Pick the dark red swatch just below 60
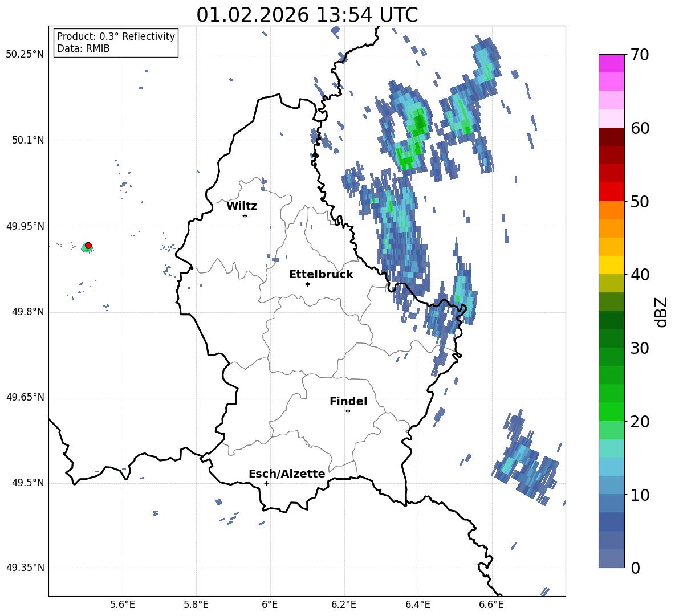The height and width of the screenshot is (616, 675). point(611,137)
